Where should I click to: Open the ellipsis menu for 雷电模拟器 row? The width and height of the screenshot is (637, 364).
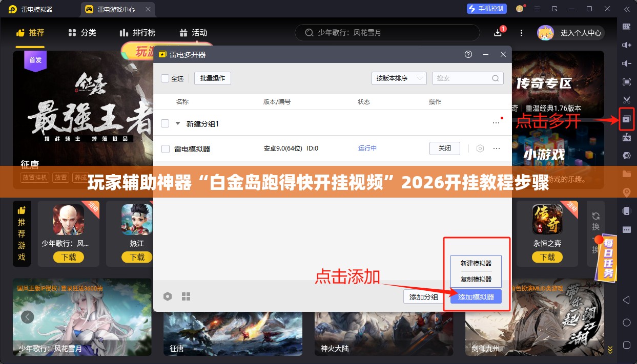(497, 148)
